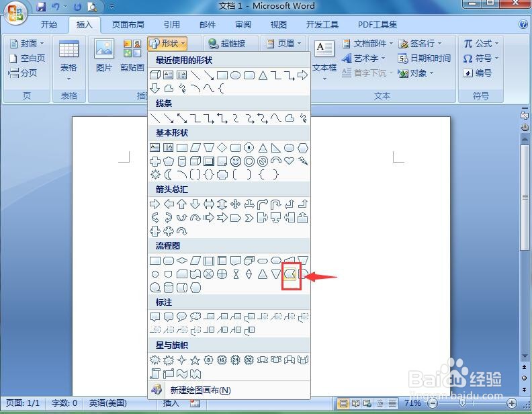Screen dimensions: 532x414
Task: Select the lightning bolt shape
Action: pyautogui.click(x=303, y=161)
